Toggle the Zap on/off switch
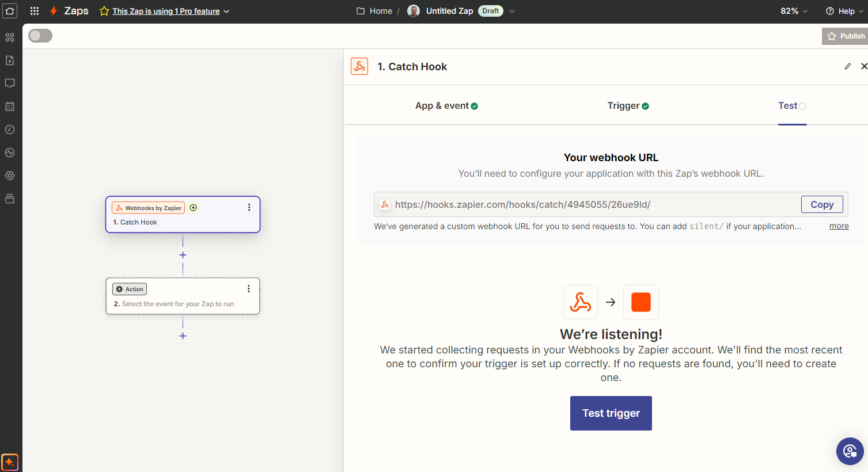 40,36
